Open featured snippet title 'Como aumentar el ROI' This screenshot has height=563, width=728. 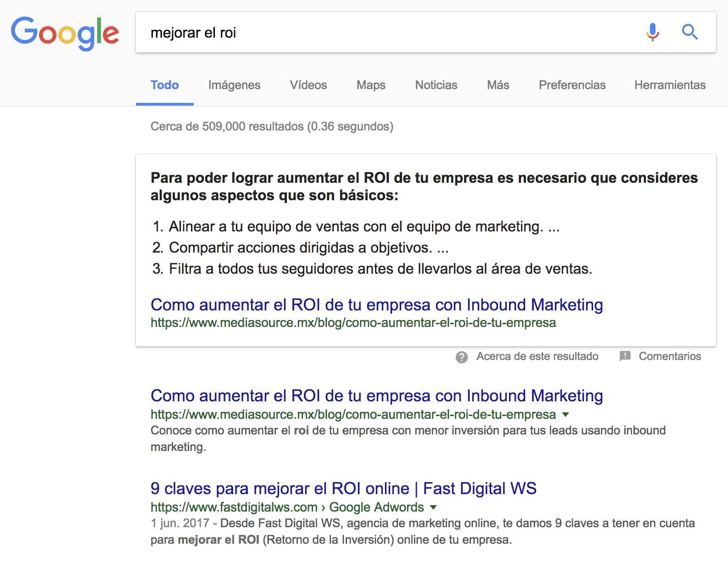[376, 305]
